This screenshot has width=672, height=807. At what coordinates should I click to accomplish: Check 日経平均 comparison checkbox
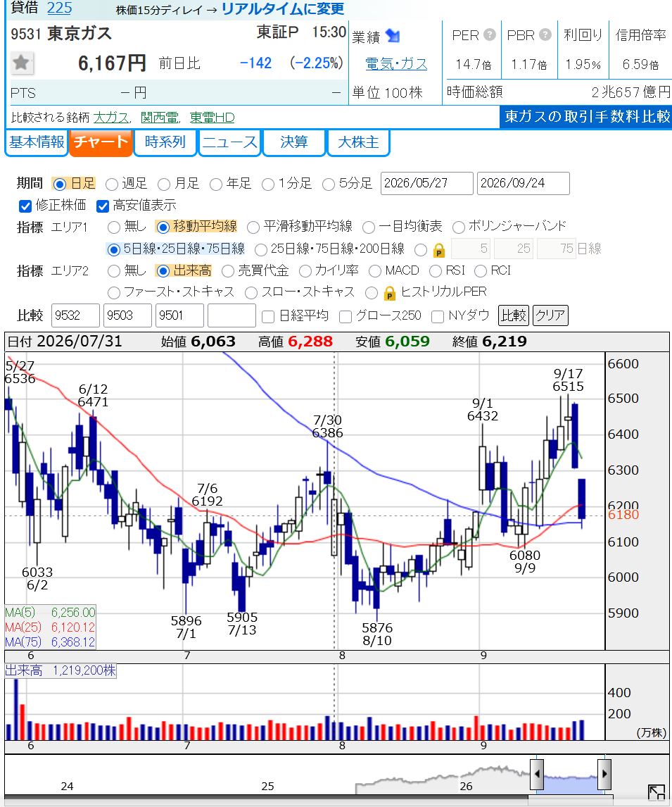point(268,316)
